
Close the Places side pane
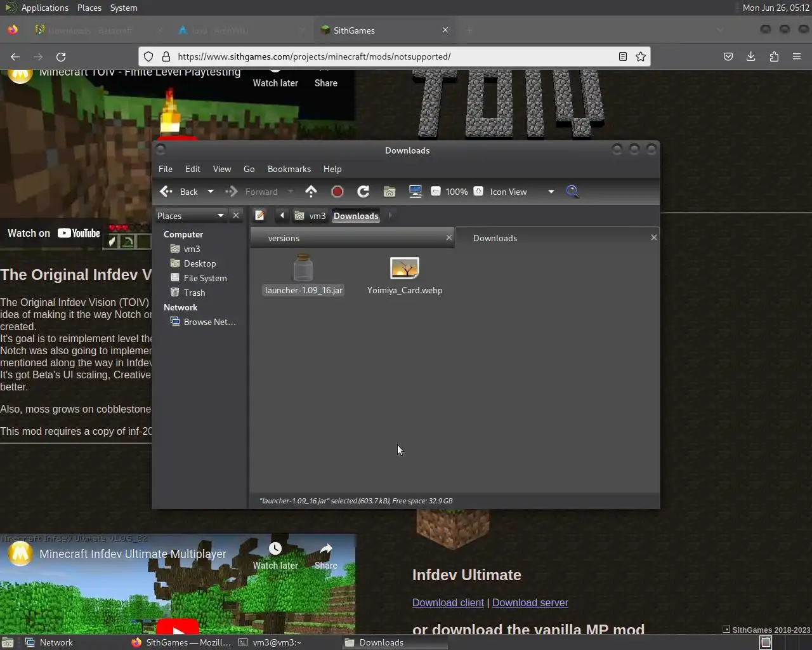click(x=236, y=215)
